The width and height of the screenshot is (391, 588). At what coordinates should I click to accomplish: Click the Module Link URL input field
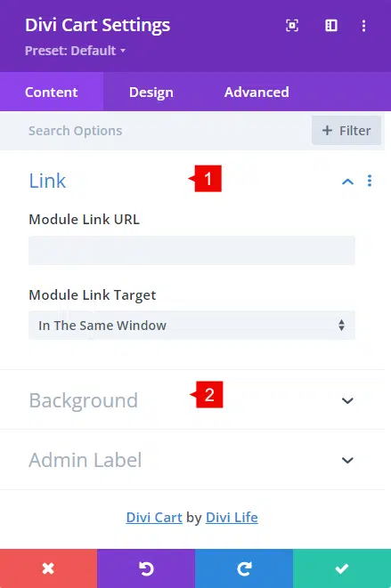click(191, 251)
